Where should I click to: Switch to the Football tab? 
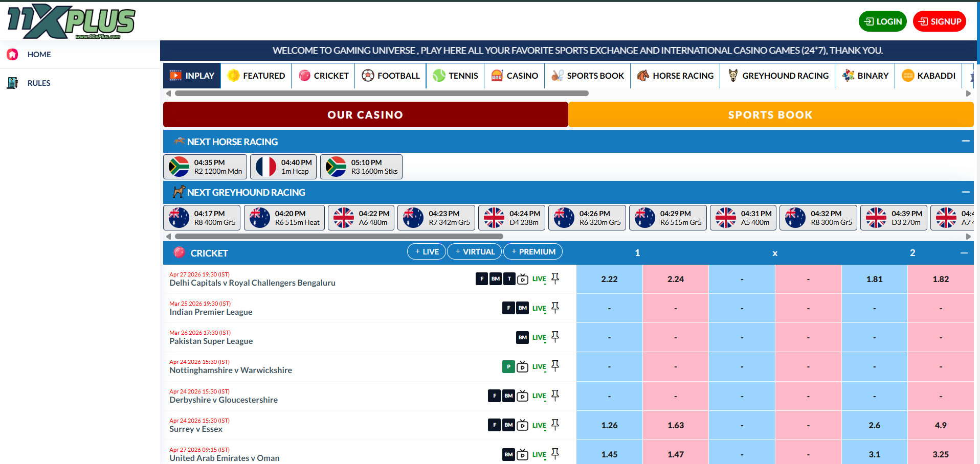(390, 76)
